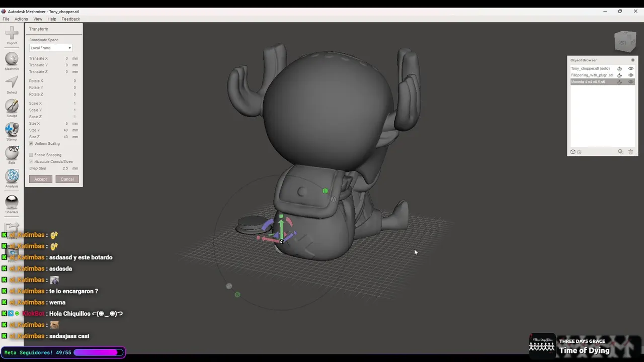Enable Snapping checkbox
The width and height of the screenshot is (644, 362).
click(31, 155)
